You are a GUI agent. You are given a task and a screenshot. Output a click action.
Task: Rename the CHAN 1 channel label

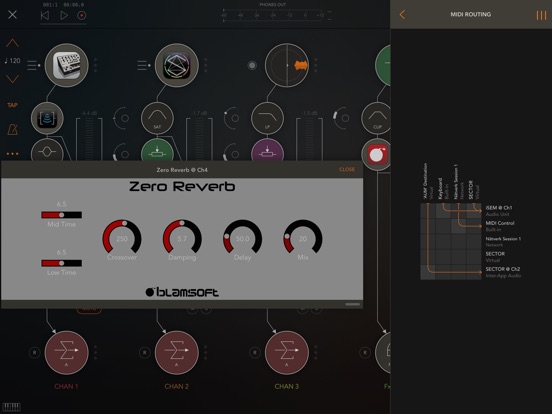66,387
